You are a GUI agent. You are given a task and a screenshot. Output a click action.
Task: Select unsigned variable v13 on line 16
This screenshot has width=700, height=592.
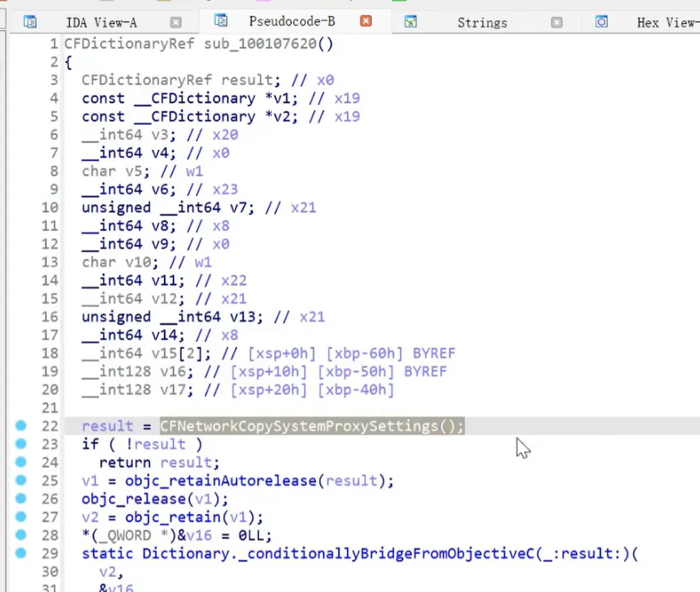(243, 317)
